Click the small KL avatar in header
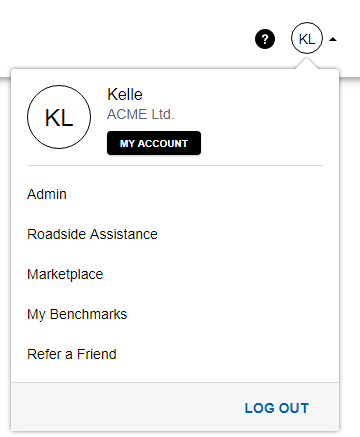Viewport: 360px width, 437px height. [x=307, y=38]
